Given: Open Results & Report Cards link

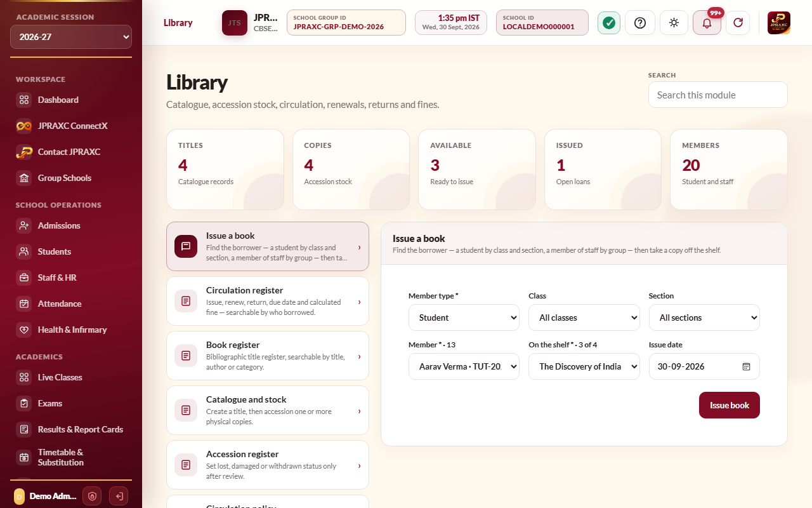Looking at the screenshot, I should [71, 429].
